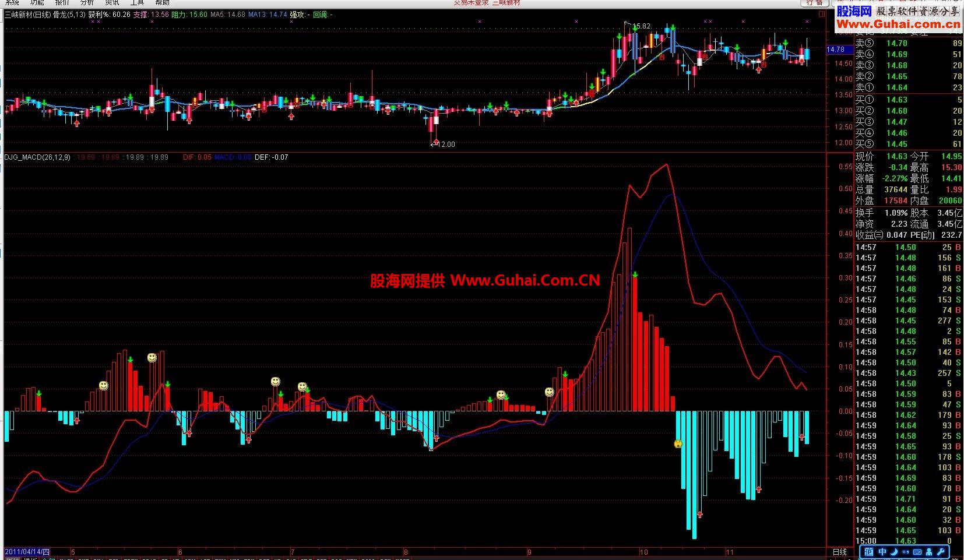Viewport: 964px width, 560px height.
Task: Click the month 11 marker on time axis
Action: pos(729,552)
